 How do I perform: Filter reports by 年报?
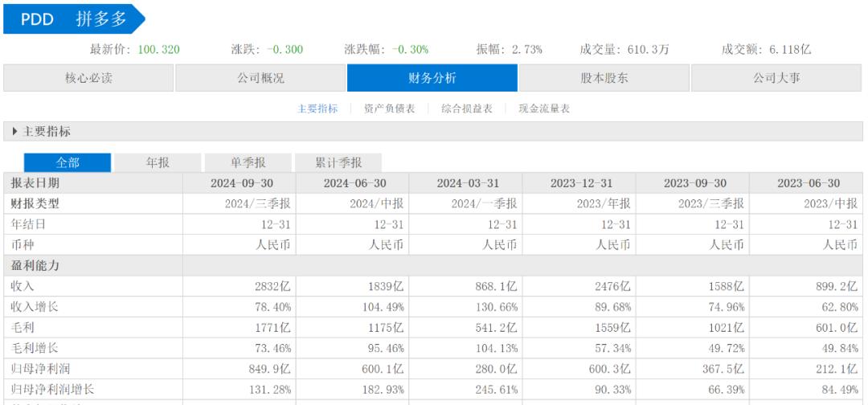(x=158, y=162)
